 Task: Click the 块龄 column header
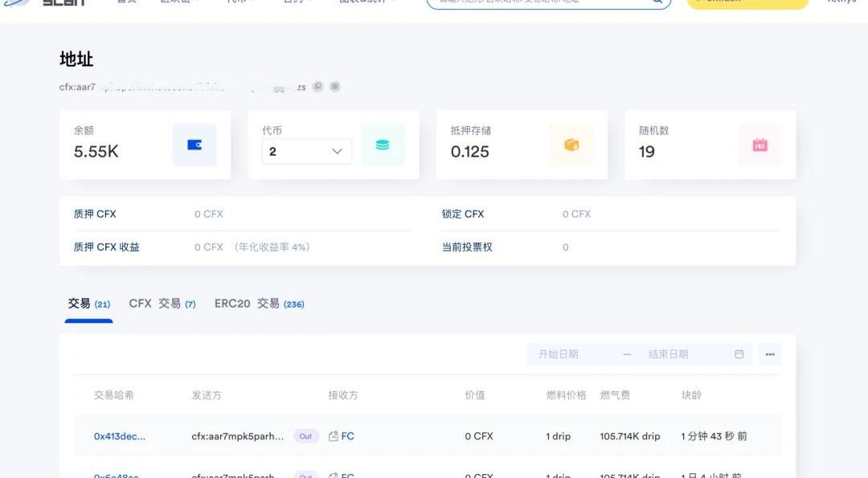[691, 395]
